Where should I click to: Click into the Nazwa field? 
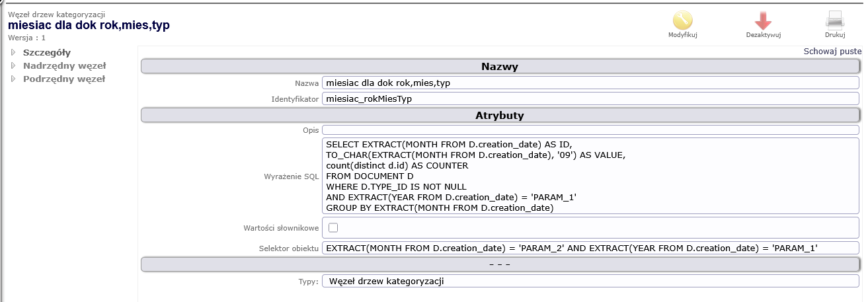click(590, 83)
